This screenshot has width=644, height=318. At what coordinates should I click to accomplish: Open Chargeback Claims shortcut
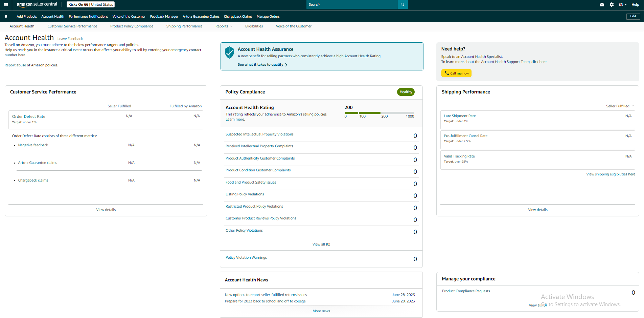[x=238, y=16]
